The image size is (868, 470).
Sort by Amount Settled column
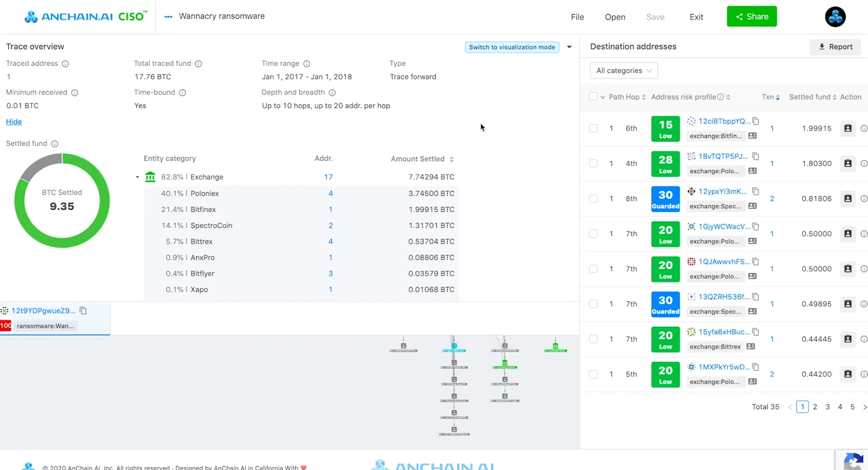[452, 159]
